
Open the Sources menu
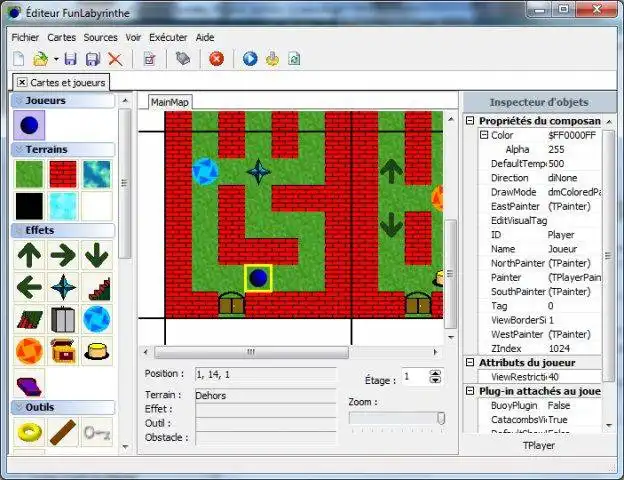point(100,37)
